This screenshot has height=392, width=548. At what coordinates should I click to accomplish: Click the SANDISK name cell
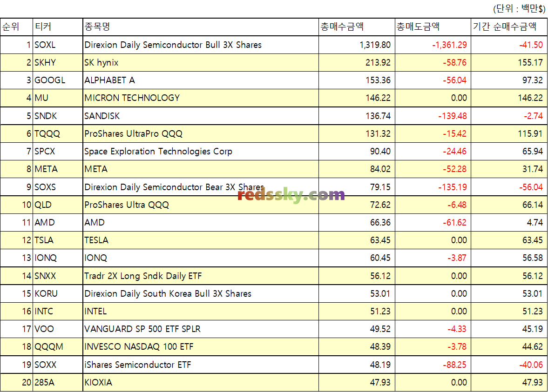click(201, 116)
